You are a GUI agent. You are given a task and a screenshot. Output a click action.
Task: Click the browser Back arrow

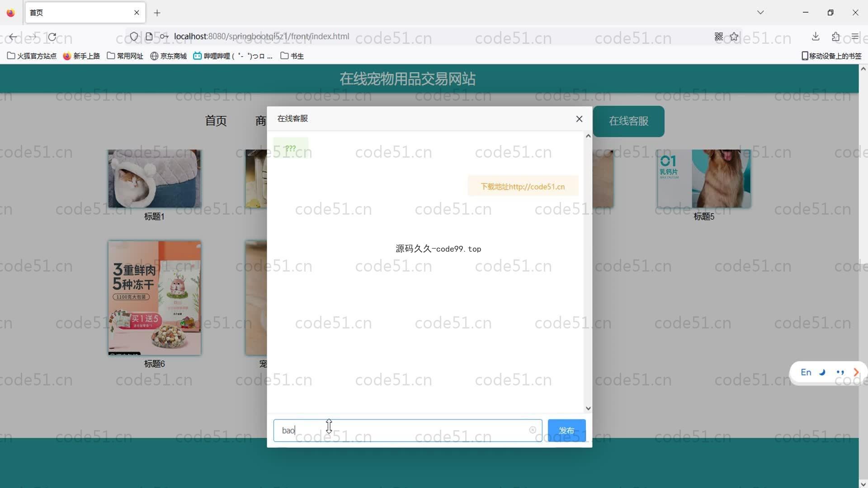tap(13, 37)
